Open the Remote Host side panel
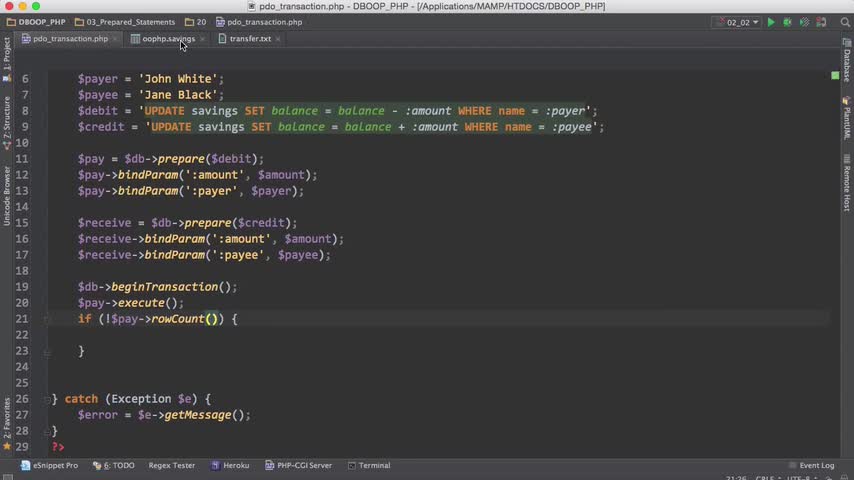Screen dimensions: 854x480 coord(847,183)
